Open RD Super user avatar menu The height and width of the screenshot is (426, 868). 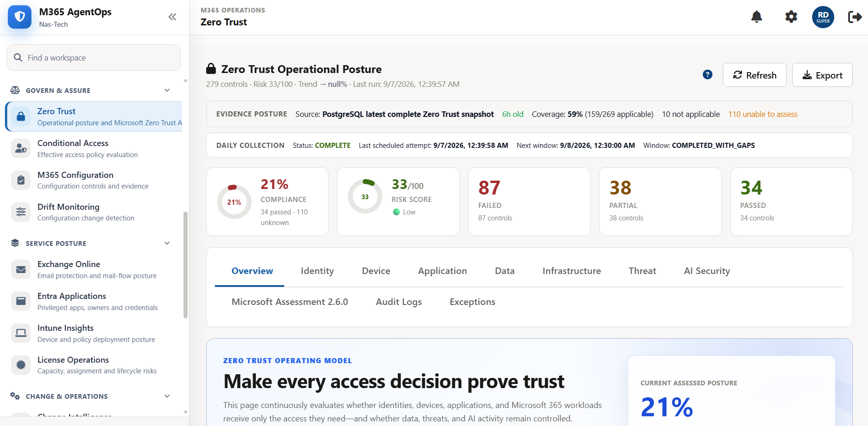coord(823,17)
